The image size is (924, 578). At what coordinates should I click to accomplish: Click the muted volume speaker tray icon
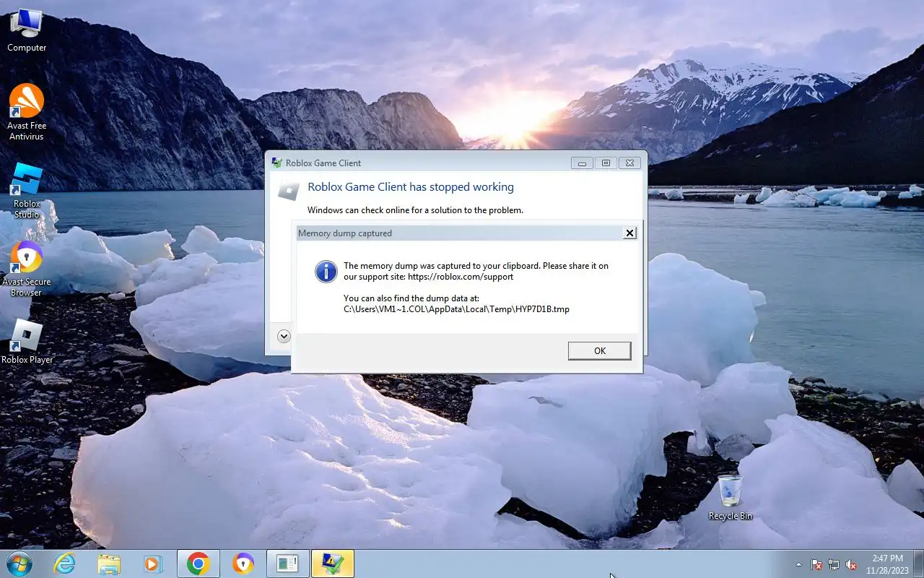pyautogui.click(x=851, y=564)
